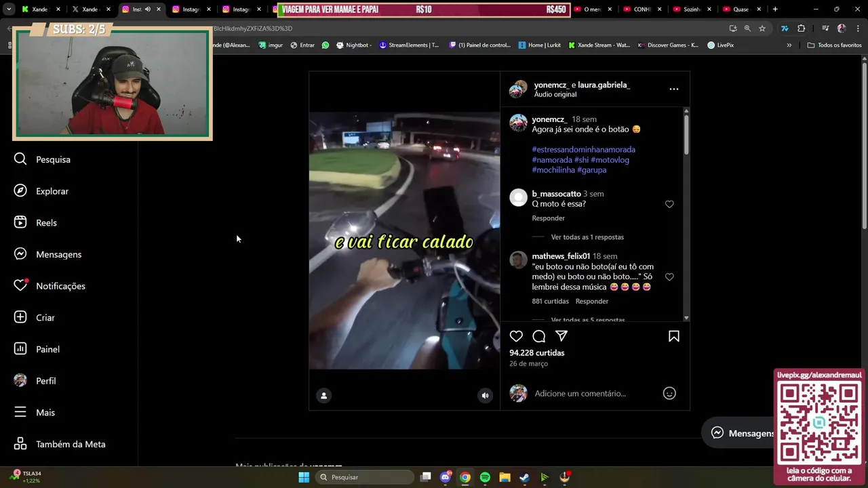Open the Chrome extensions puzzle icon
Screen dimensions: 868x488
[x=801, y=28]
